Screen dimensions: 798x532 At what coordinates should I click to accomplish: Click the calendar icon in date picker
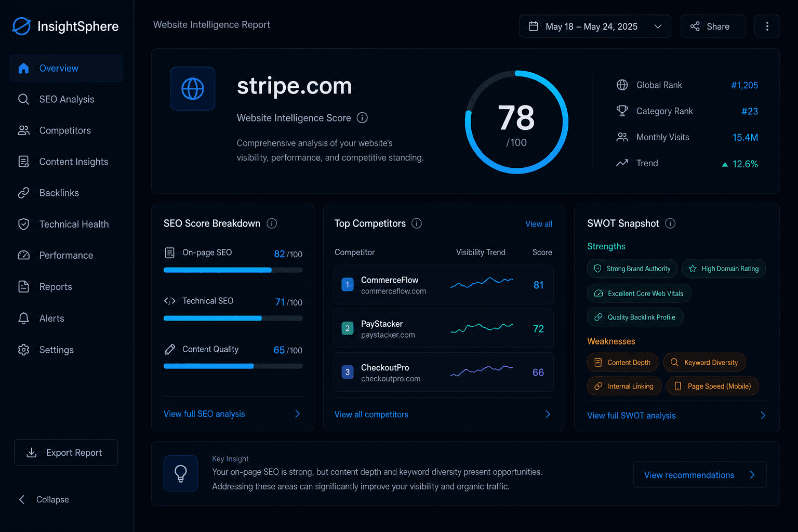click(x=533, y=26)
